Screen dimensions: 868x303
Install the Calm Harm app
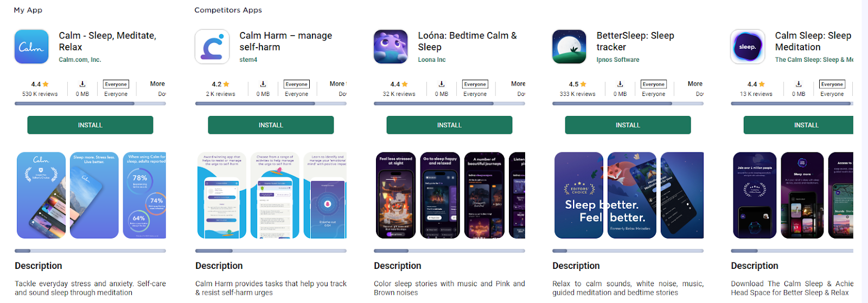271,125
